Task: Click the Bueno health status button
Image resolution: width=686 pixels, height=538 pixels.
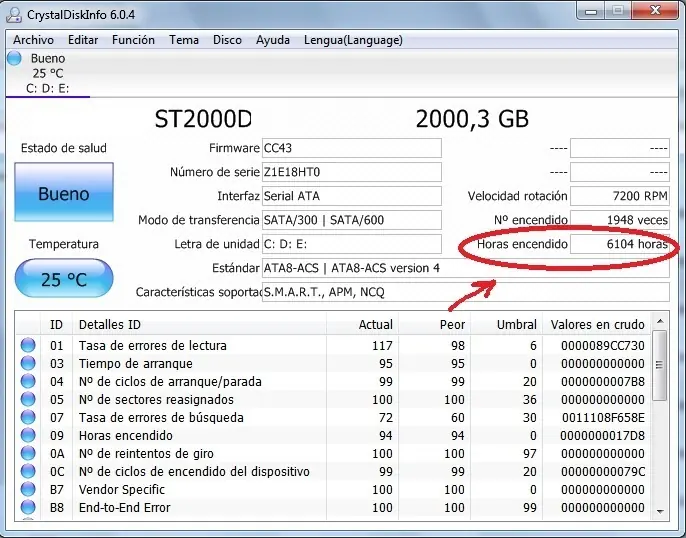Action: [64, 192]
